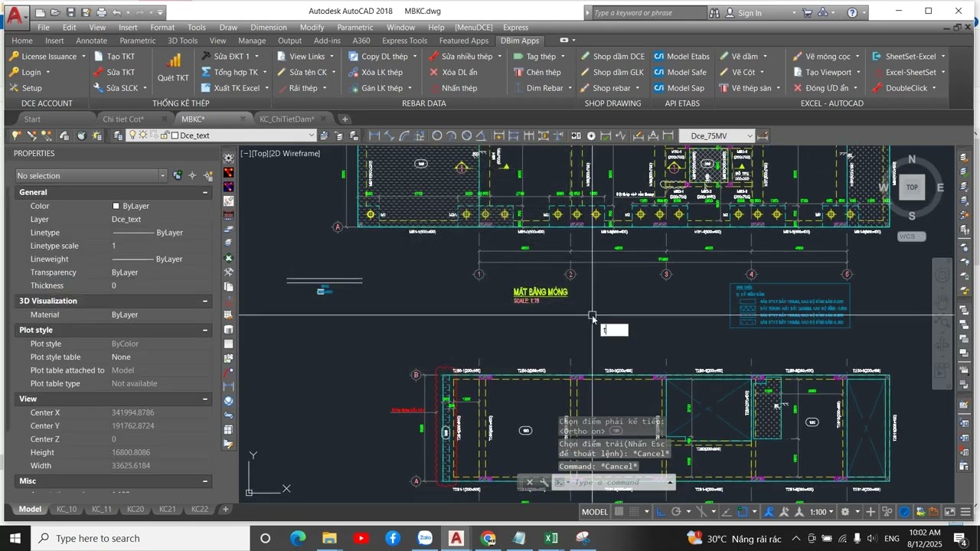
Task: Open the Express menu
Action: 515,27
